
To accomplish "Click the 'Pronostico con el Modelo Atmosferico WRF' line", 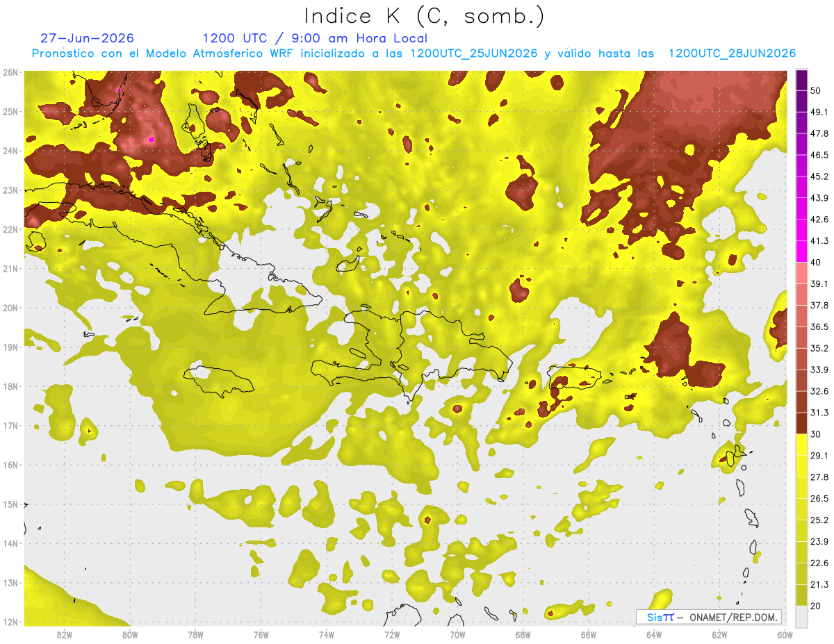I will pyautogui.click(x=414, y=53).
